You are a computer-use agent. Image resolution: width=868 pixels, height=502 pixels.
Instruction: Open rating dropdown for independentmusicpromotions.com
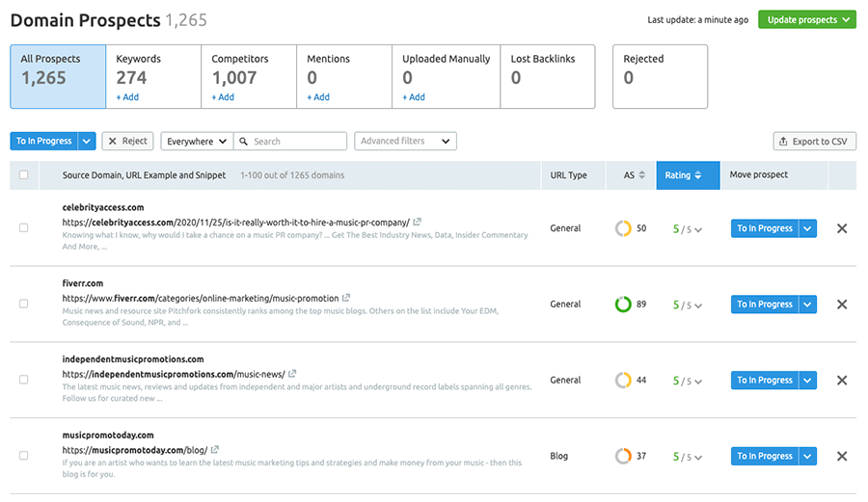coord(688,381)
